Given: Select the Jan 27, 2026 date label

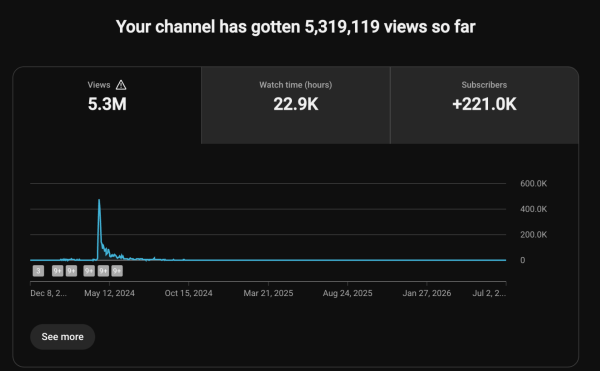Looking at the screenshot, I should tap(427, 293).
